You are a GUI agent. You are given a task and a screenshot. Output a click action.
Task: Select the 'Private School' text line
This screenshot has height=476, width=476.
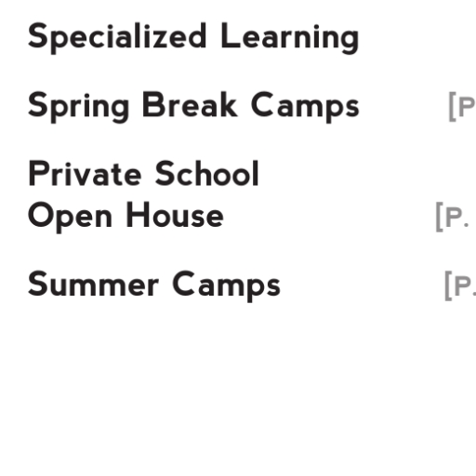coord(143,173)
